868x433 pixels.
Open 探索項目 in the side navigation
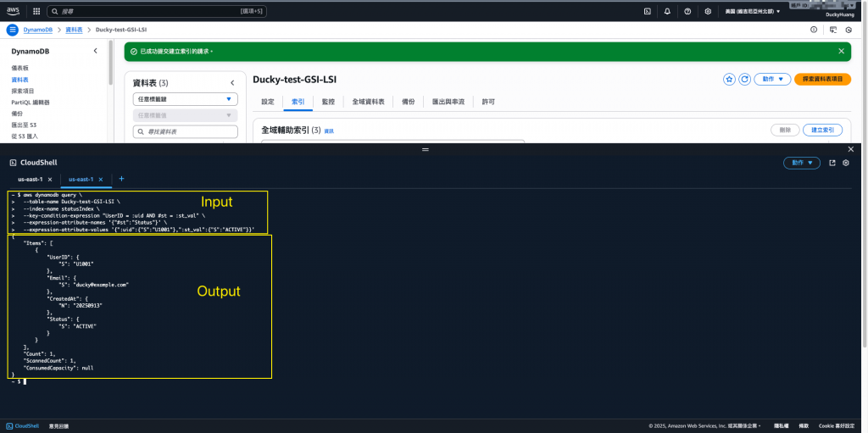tap(23, 91)
